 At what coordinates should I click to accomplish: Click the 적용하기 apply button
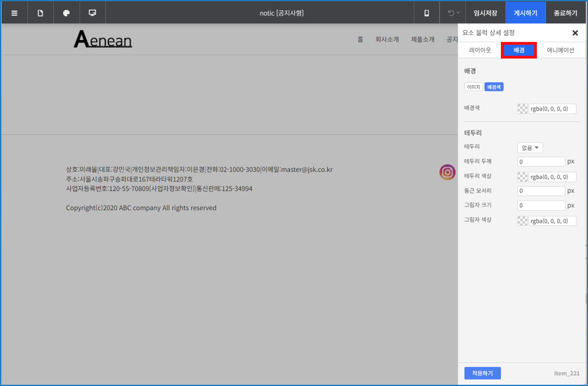[x=482, y=373]
